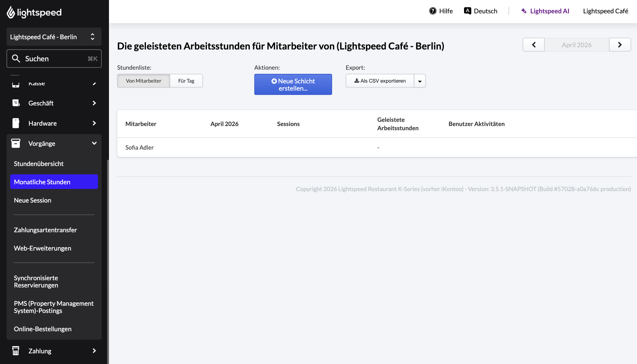Click Lightspeed AI link
This screenshot has height=364, width=637.
click(549, 11)
